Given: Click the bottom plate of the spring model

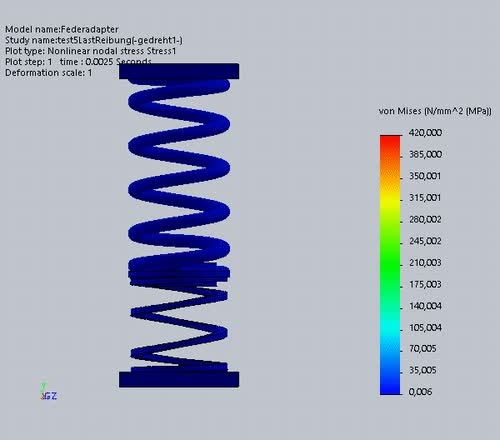Looking at the screenshot, I should coord(179,379).
